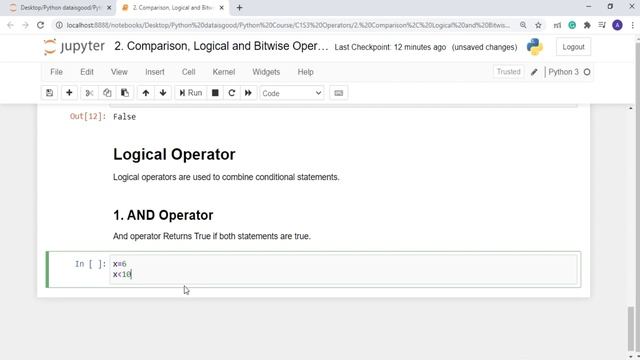Restart the kernel circular arrow icon

(x=231, y=93)
